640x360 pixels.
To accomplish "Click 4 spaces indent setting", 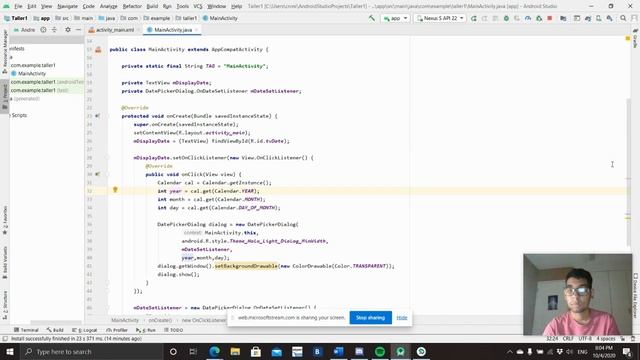I will coord(606,338).
